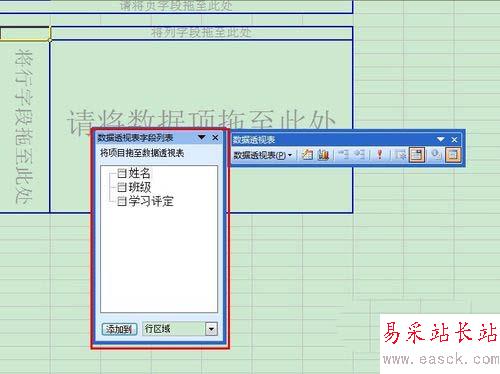Open the 行区域 area dropdown
The height and width of the screenshot is (374, 500).
211,329
